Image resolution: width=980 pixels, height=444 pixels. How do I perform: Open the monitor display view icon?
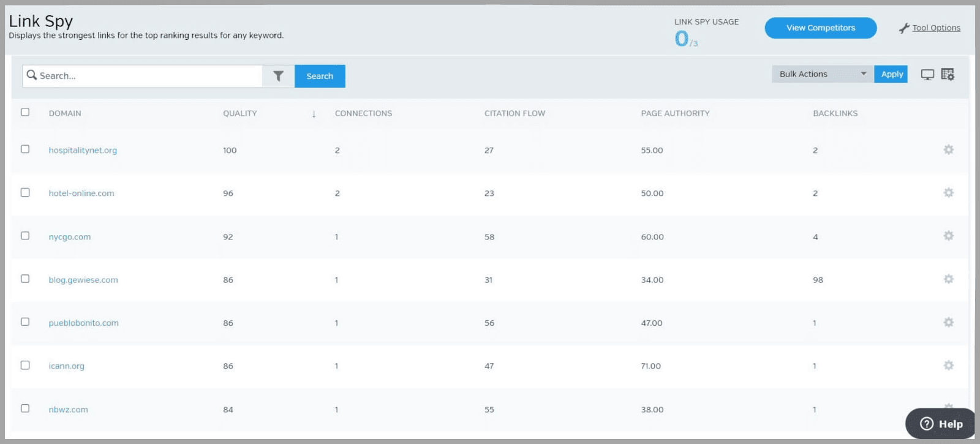point(927,75)
